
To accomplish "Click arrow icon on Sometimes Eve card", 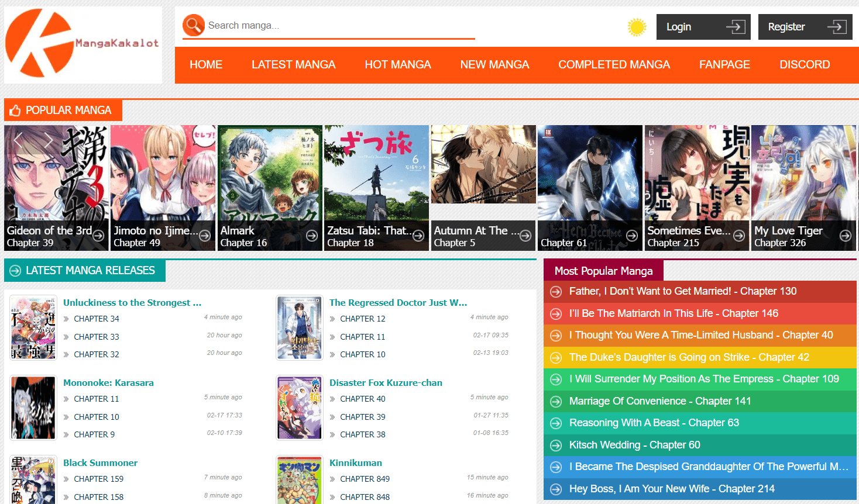I will pos(739,236).
